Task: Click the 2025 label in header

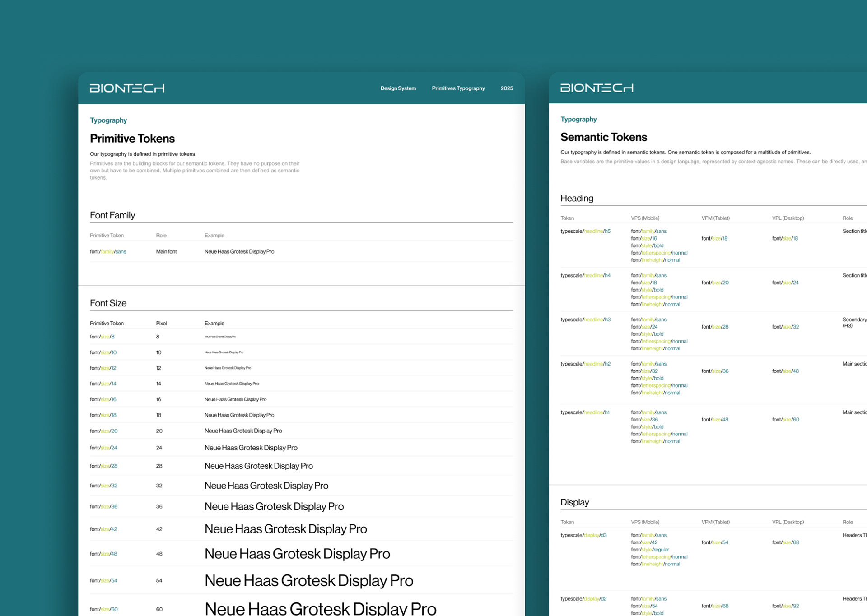Action: (x=507, y=88)
